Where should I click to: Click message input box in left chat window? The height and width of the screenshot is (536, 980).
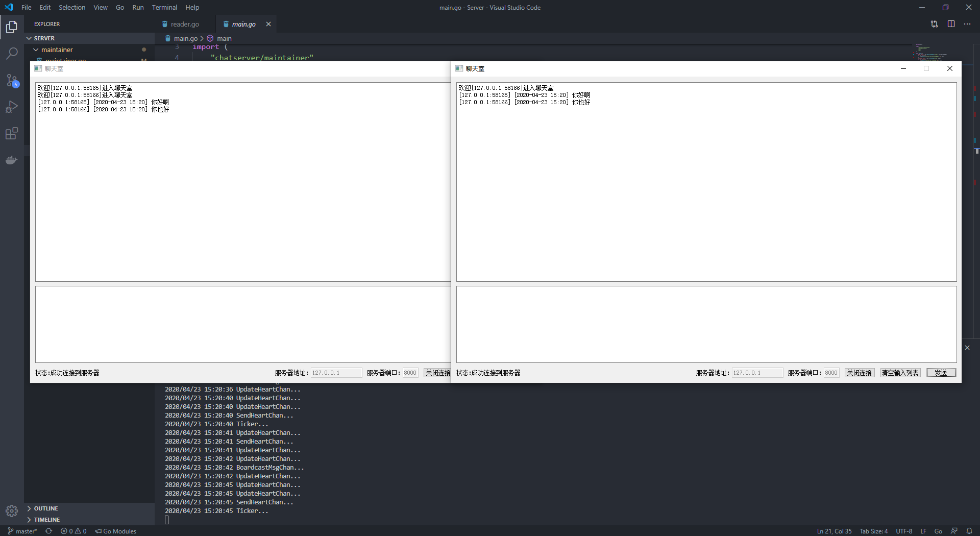pos(243,324)
